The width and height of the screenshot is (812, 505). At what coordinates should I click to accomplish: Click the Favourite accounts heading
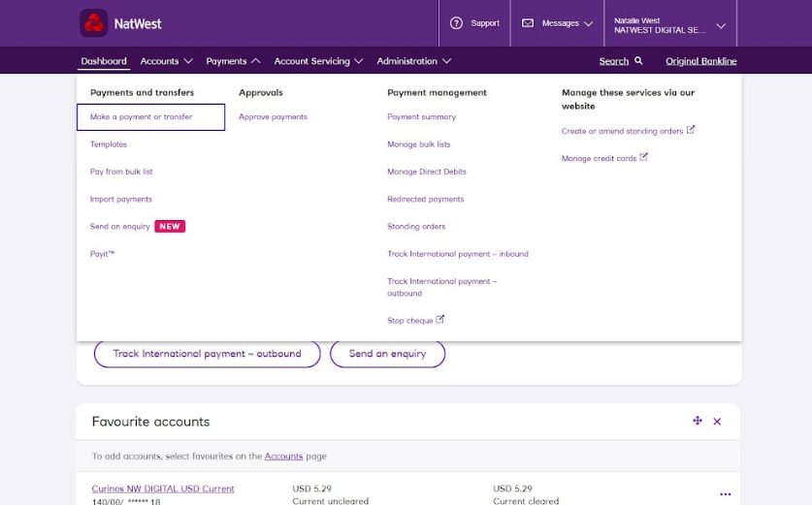click(x=150, y=422)
